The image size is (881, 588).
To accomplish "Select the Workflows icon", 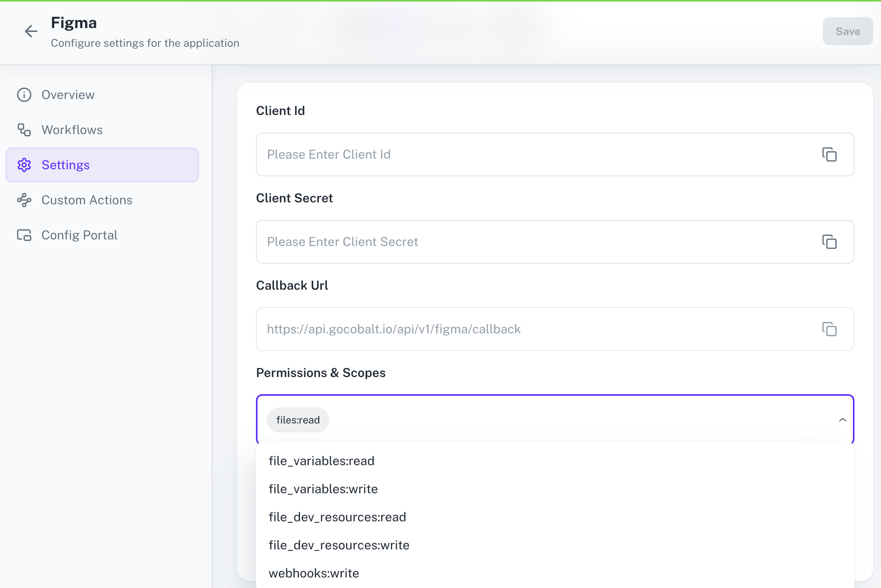I will (24, 130).
